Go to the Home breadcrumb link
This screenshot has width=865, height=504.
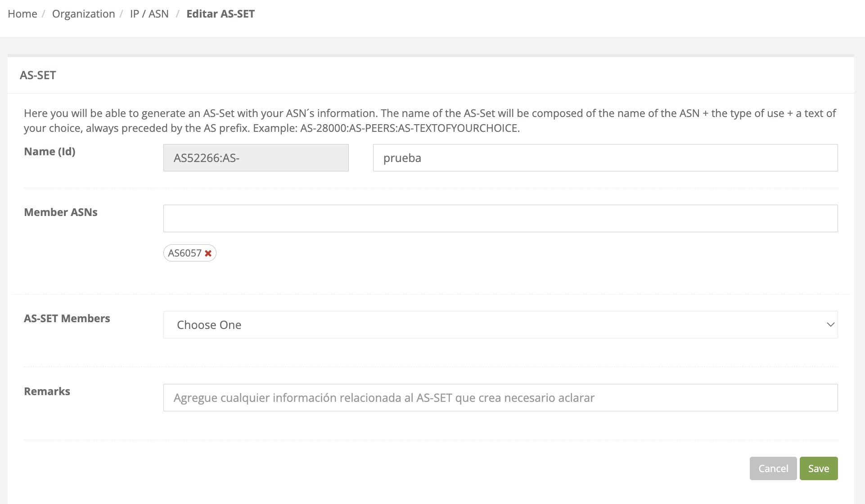click(x=23, y=14)
